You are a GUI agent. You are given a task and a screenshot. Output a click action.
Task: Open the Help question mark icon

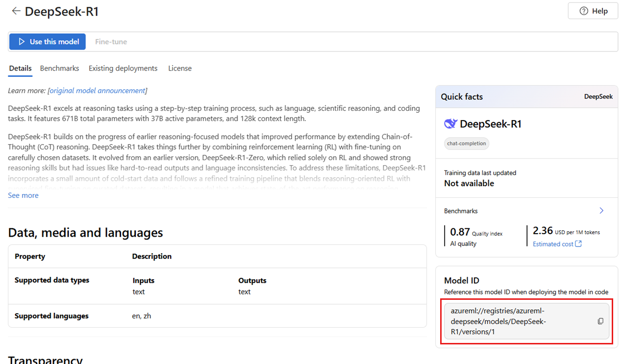(584, 11)
